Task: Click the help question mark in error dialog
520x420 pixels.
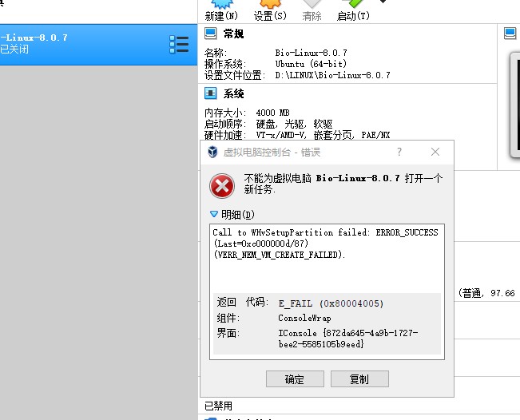Action: 399,152
